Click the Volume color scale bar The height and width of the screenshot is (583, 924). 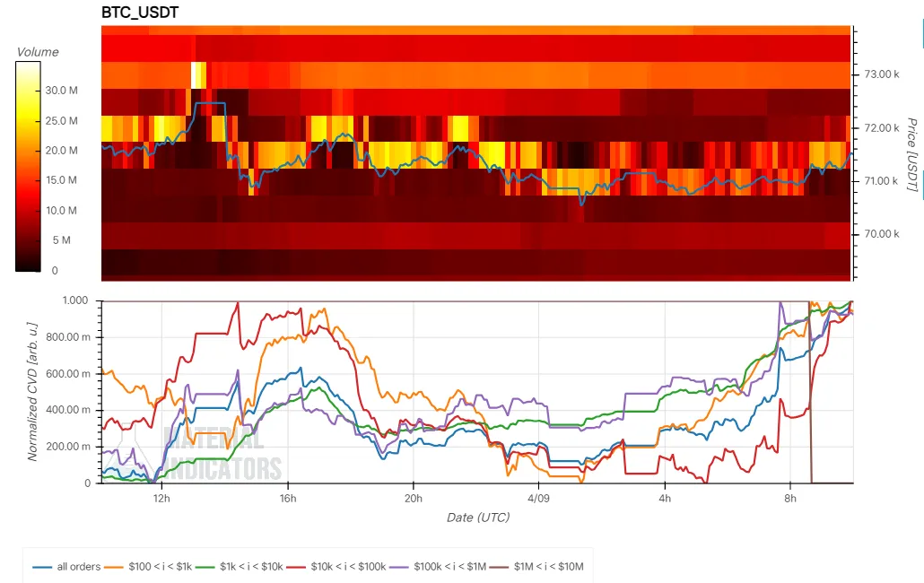(26, 167)
